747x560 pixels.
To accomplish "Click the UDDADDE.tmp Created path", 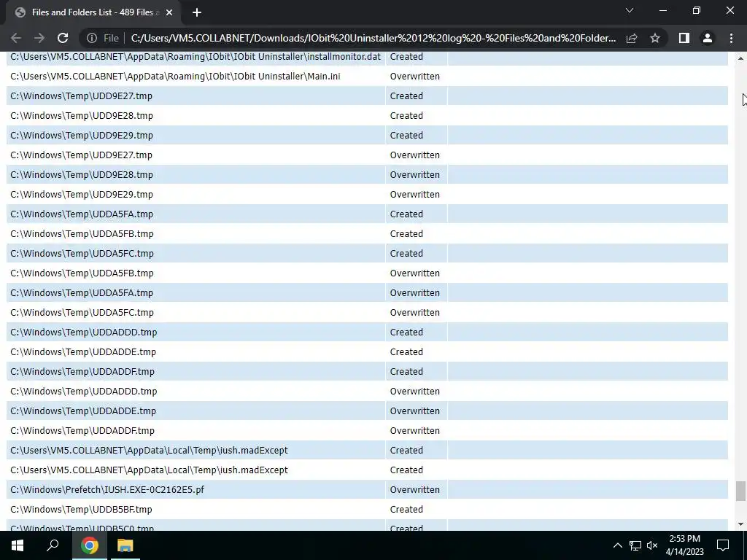I will tap(83, 352).
